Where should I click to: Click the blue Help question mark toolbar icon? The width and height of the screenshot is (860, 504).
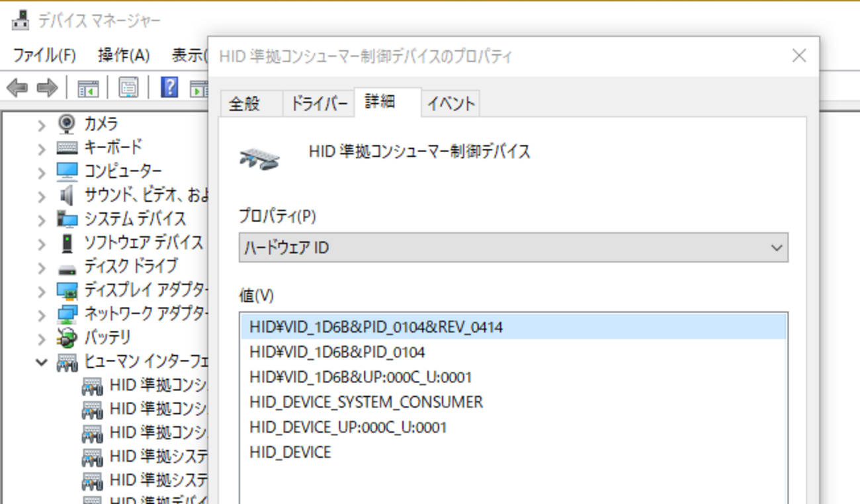169,87
